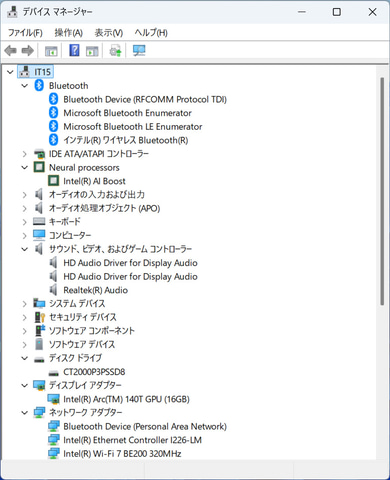Click the Bluetooth category icon

(x=39, y=85)
